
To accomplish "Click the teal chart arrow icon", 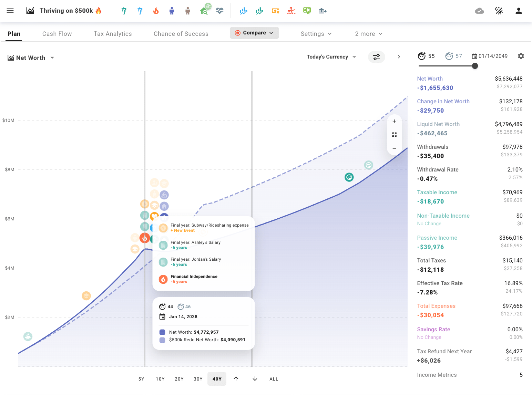I will 259,11.
